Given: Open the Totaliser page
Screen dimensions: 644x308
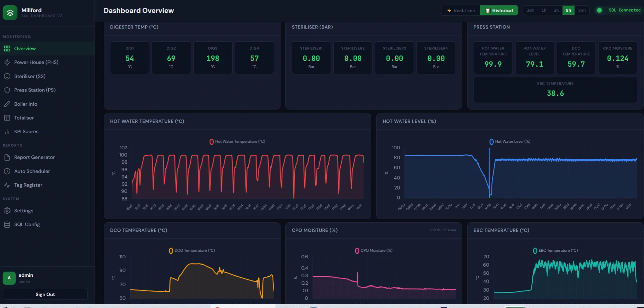Looking at the screenshot, I should (x=47, y=118).
